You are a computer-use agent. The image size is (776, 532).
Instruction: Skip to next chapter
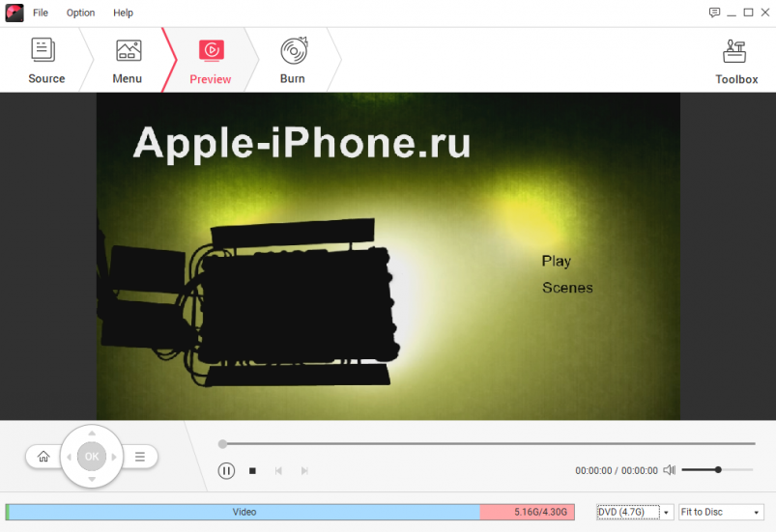[x=304, y=471]
